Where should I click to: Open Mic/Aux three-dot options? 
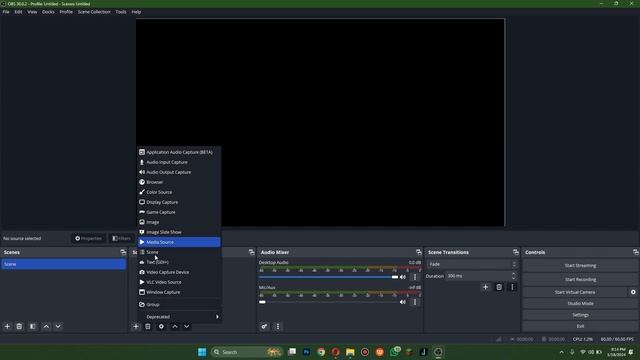pos(415,302)
